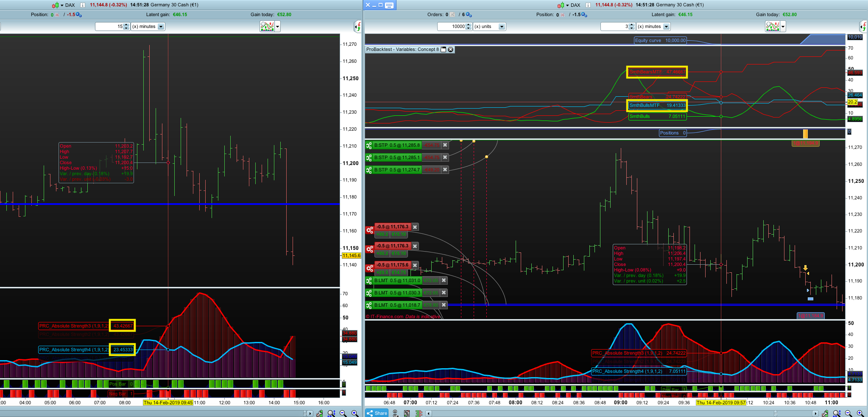868x417 pixels.
Task: Click scroll-right arrow of right chart scrollbar
Action: [x=815, y=413]
